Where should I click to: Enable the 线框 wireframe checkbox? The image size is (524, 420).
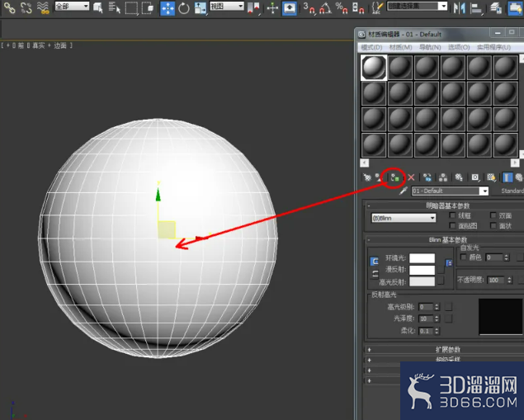coord(452,215)
